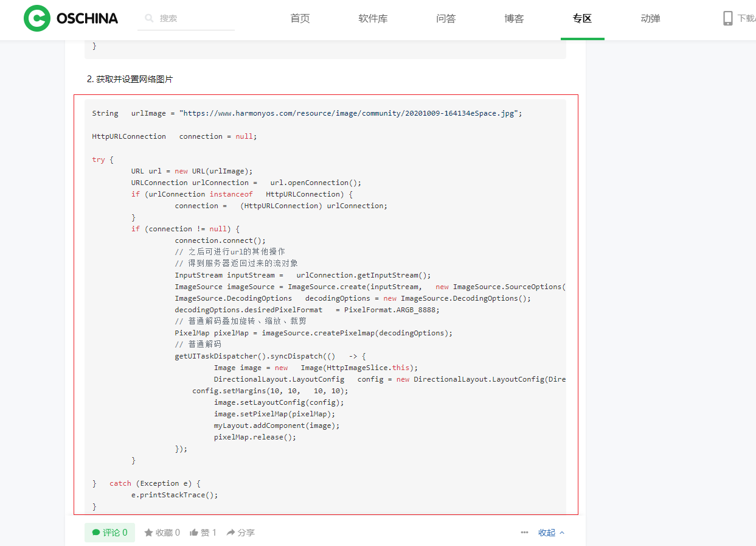Click the 下载 app link

pyautogui.click(x=746, y=18)
